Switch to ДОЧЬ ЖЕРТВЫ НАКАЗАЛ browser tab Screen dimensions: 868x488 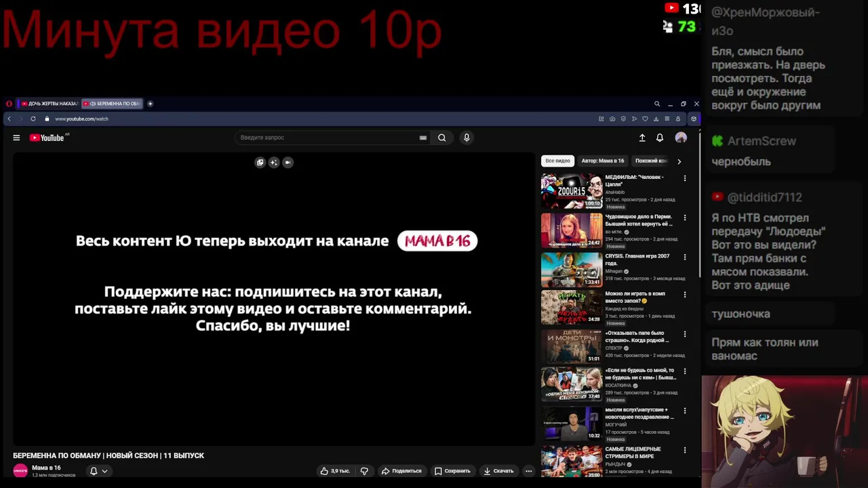pos(49,104)
